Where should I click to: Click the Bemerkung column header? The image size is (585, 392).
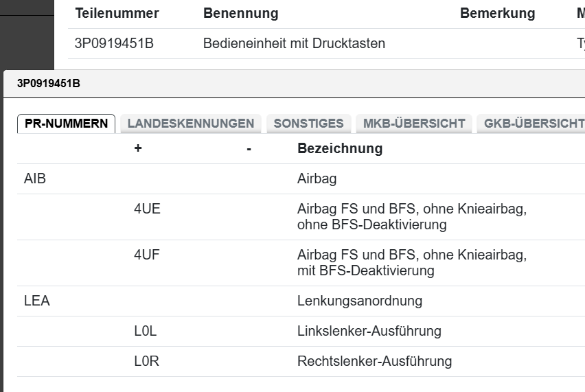497,13
